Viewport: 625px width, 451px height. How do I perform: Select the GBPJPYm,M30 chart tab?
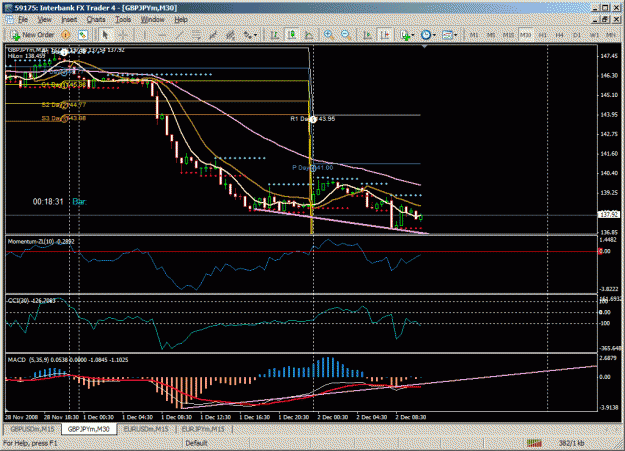[88, 429]
